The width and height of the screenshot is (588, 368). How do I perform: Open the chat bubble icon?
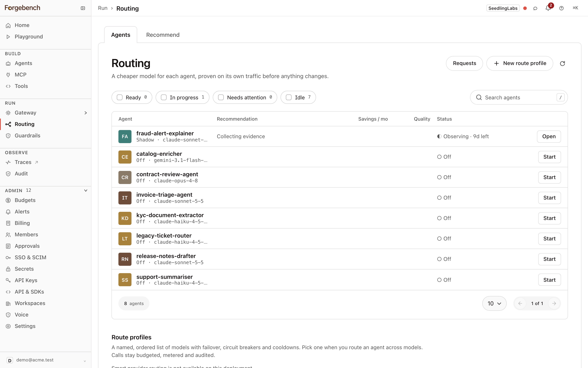(x=535, y=8)
